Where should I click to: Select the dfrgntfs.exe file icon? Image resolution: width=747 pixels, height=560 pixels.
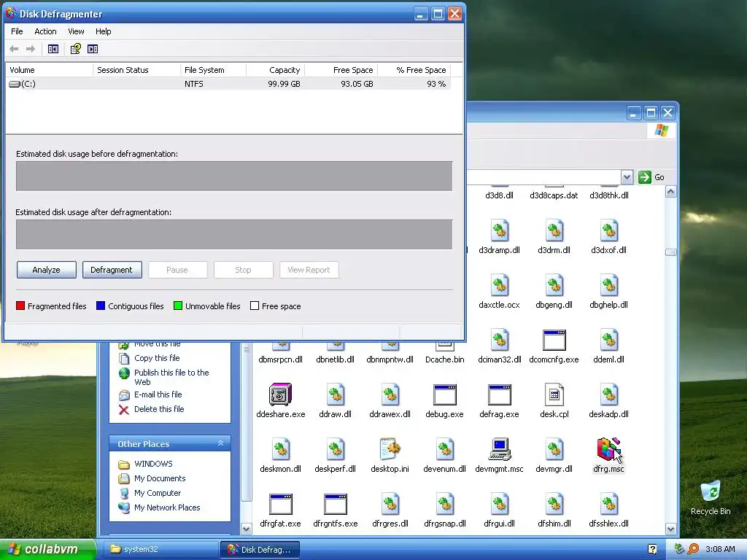pyautogui.click(x=336, y=505)
